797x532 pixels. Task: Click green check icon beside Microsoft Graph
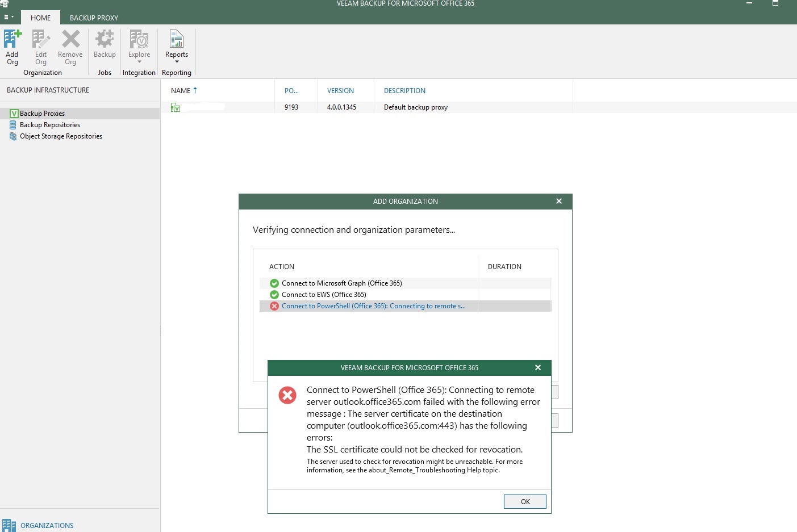274,283
